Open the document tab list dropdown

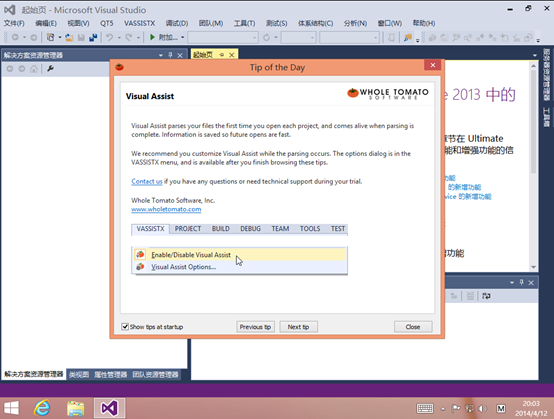tap(535, 55)
